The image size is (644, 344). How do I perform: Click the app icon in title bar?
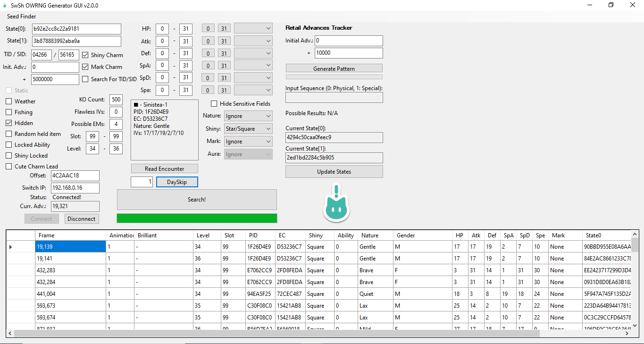4,5
